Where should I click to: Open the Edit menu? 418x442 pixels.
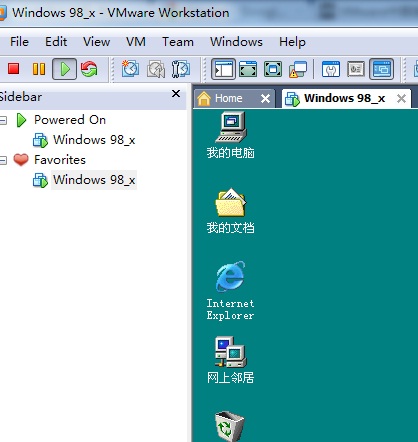click(x=56, y=42)
